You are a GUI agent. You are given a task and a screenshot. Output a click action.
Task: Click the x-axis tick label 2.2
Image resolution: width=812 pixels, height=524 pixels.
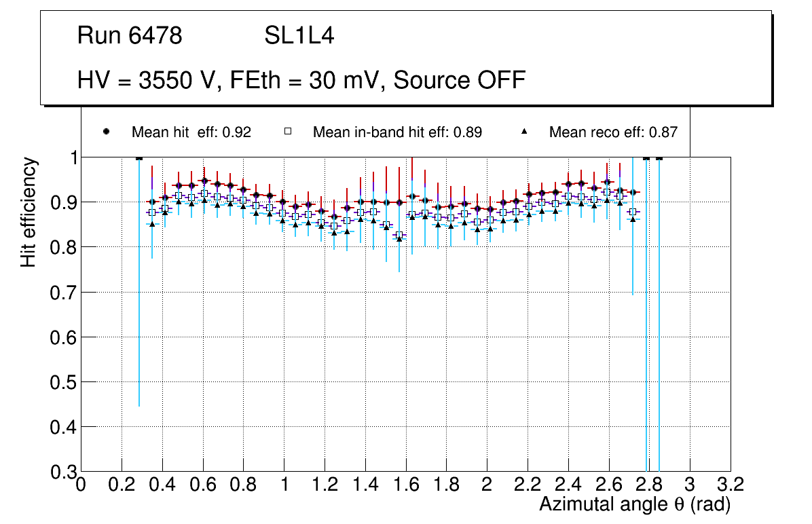click(527, 485)
